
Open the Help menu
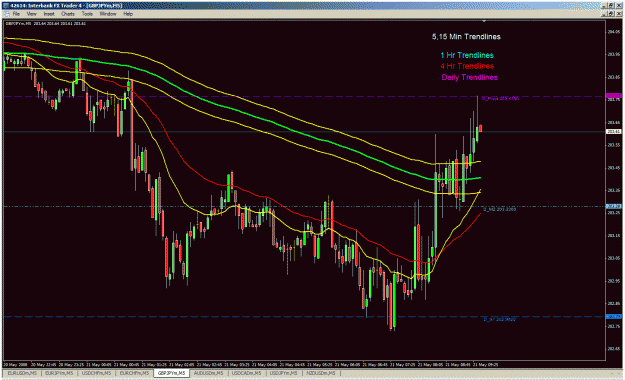tap(128, 14)
